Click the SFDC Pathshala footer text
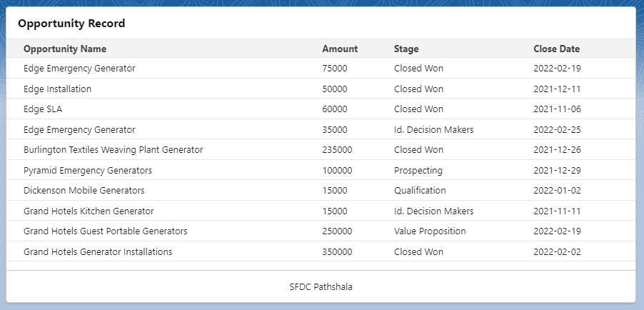This screenshot has height=310, width=644. click(x=321, y=286)
